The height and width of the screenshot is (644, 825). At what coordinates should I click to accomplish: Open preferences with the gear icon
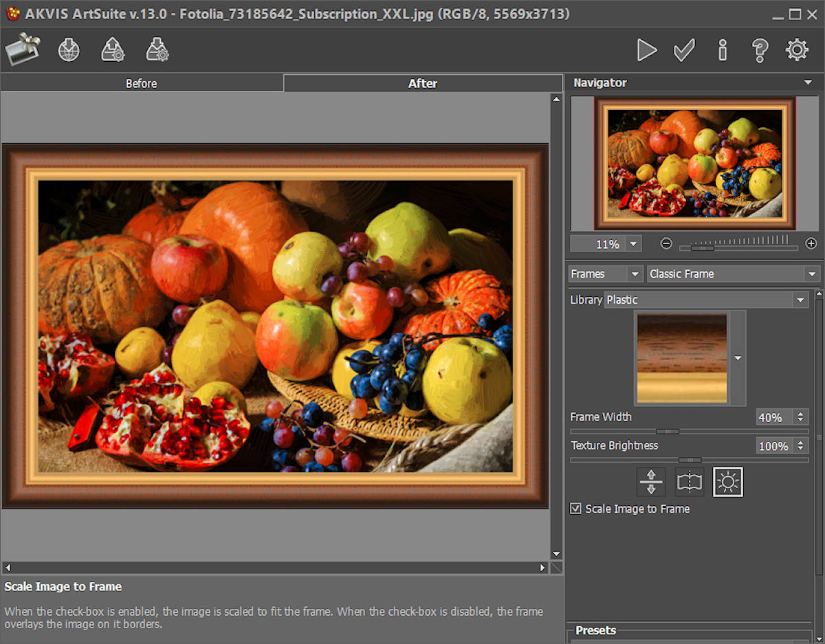coord(797,50)
